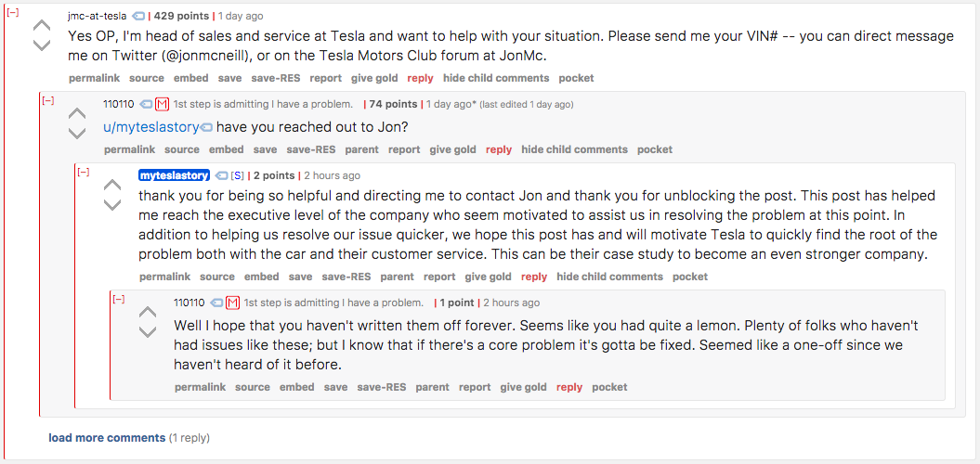Click the user tag icon beside jmc-at-tesla
Image resolution: width=980 pixels, height=464 pixels.
tap(138, 16)
